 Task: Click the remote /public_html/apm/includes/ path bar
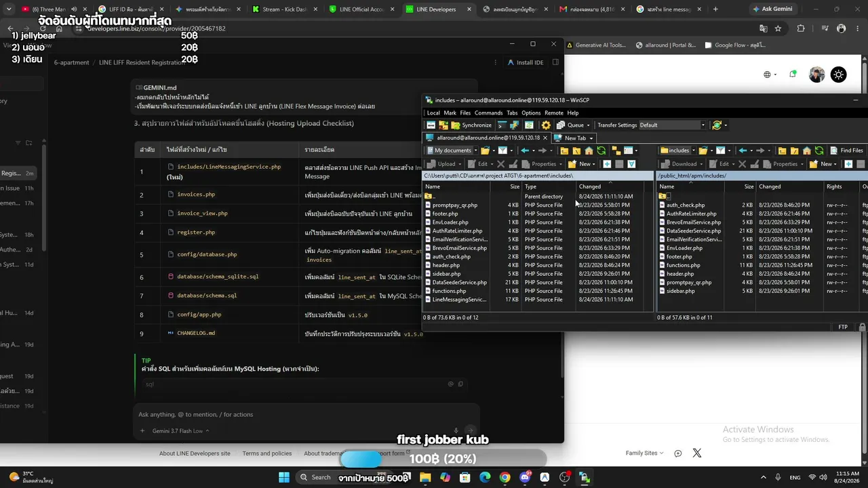[x=762, y=176]
